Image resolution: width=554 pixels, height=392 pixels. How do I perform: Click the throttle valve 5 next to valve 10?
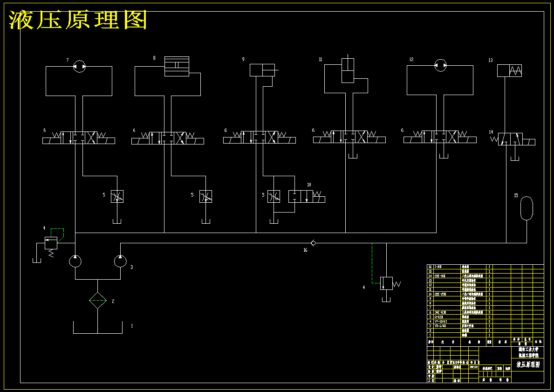coord(274,197)
